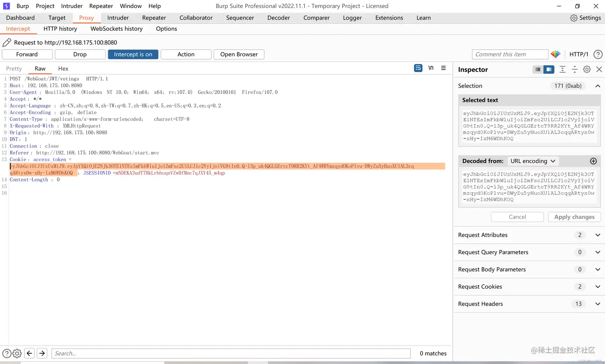Open the proxy Options sub-tab
Screen dimensions: 605x364
(x=166, y=29)
